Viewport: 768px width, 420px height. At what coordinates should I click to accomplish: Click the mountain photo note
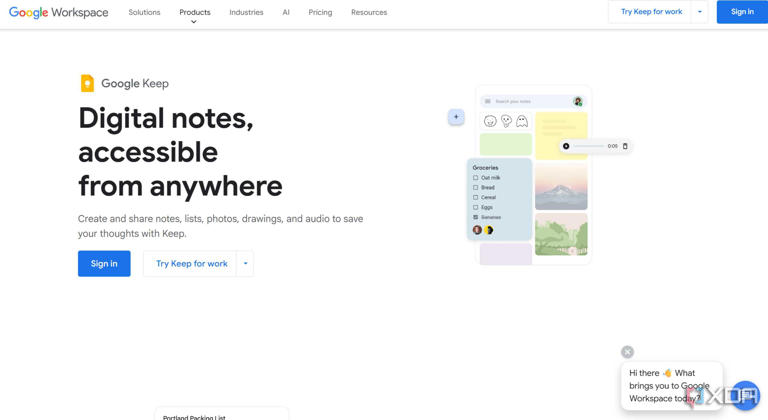click(561, 187)
